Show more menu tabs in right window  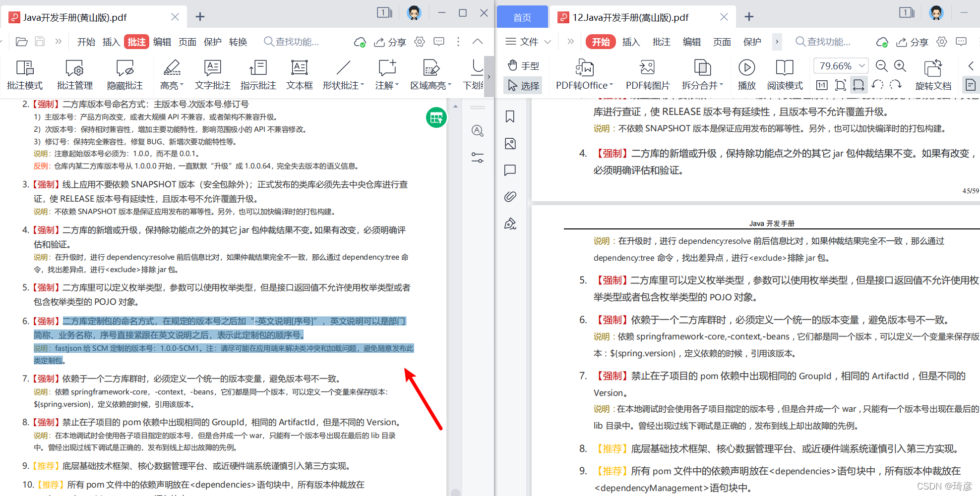[x=777, y=42]
